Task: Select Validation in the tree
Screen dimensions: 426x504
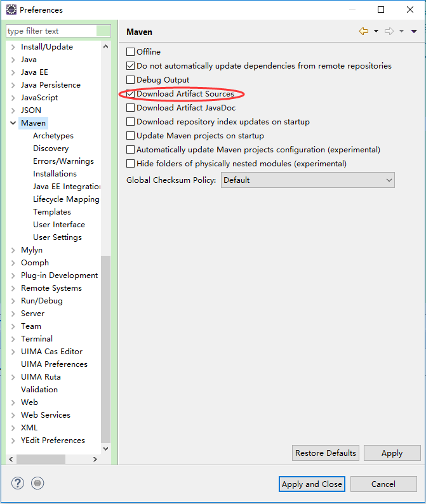Action: coord(39,390)
